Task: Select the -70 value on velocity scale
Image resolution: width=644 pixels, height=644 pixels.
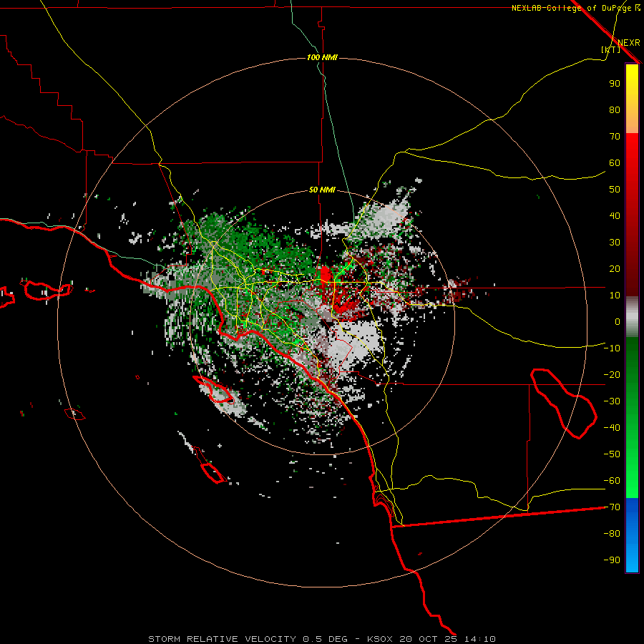Action: (612, 507)
